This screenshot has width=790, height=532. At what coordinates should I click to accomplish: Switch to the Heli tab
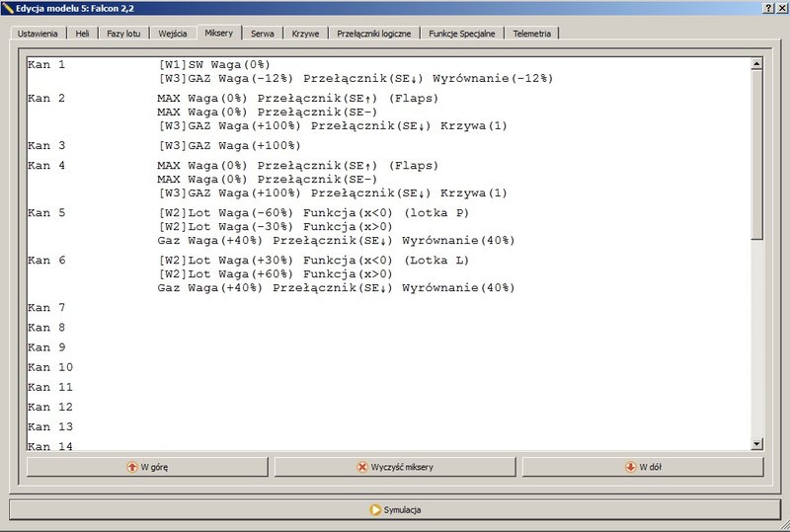click(82, 34)
